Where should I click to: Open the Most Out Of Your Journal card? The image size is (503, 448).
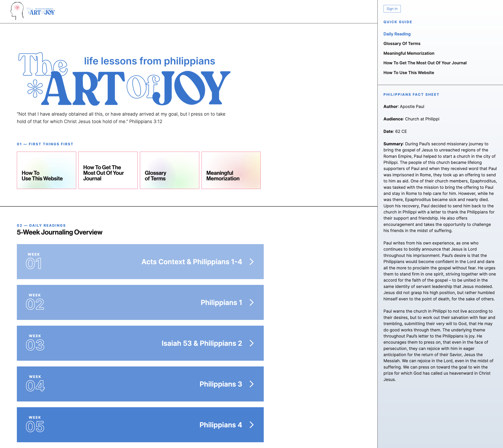[x=108, y=170]
